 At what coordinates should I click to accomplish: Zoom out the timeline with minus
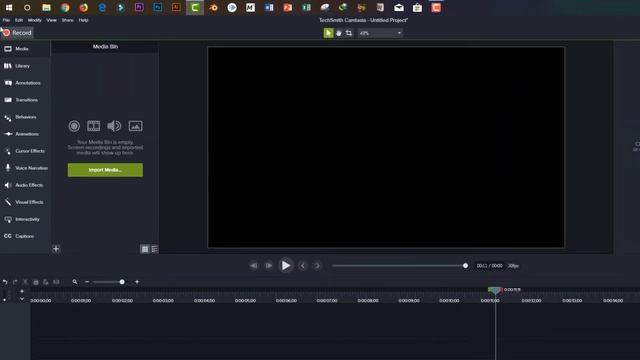87,282
